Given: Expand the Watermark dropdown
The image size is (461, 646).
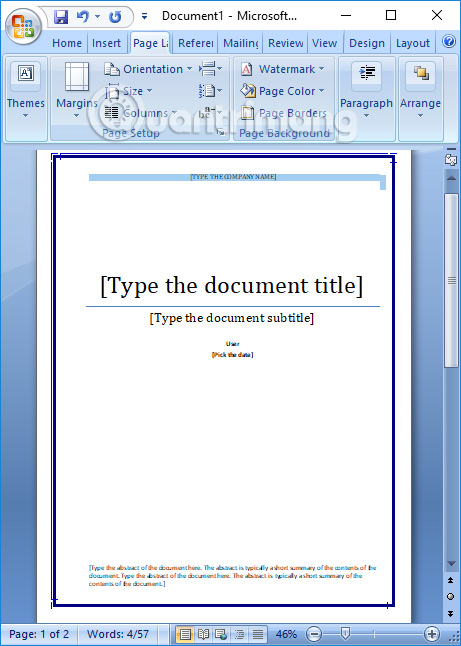Looking at the screenshot, I should point(283,69).
